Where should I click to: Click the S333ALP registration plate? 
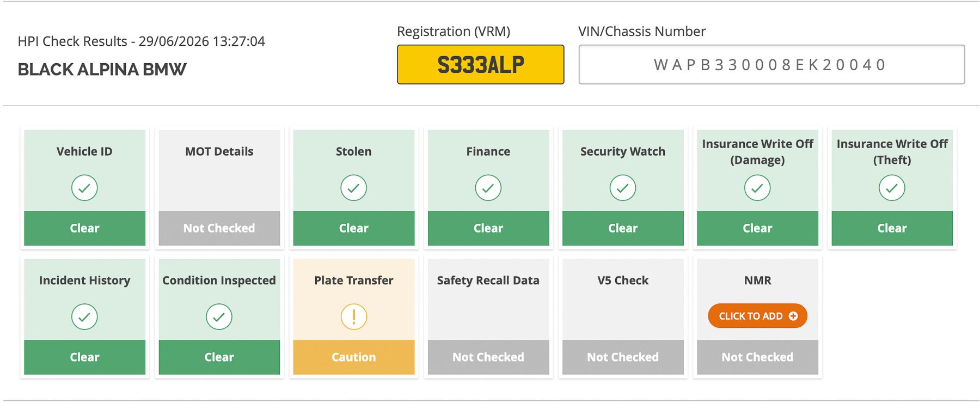pos(481,65)
